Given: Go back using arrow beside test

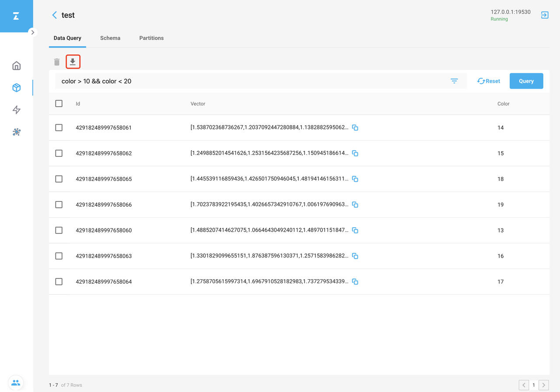Looking at the screenshot, I should [55, 15].
